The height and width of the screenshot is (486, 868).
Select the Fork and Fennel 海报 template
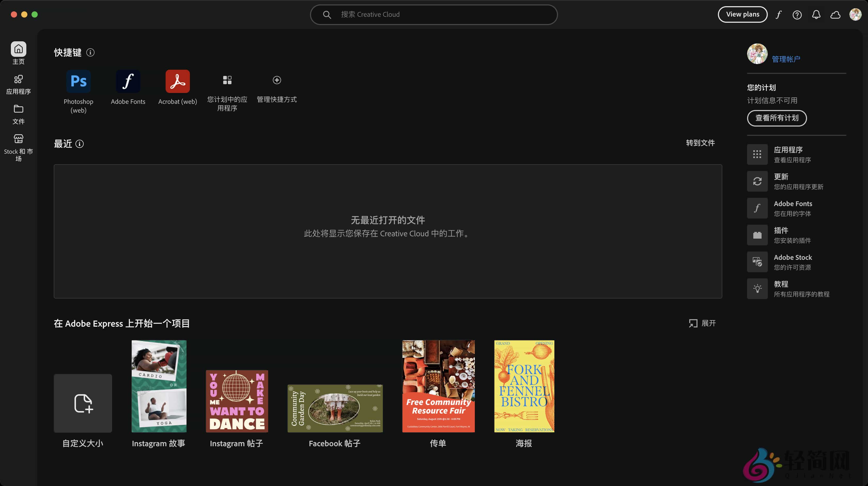[523, 386]
